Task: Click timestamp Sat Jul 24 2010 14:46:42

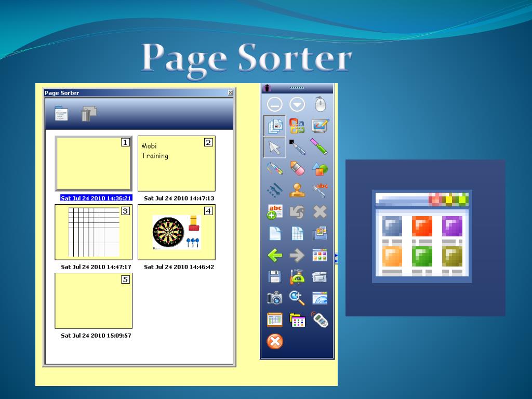Action: (x=179, y=267)
